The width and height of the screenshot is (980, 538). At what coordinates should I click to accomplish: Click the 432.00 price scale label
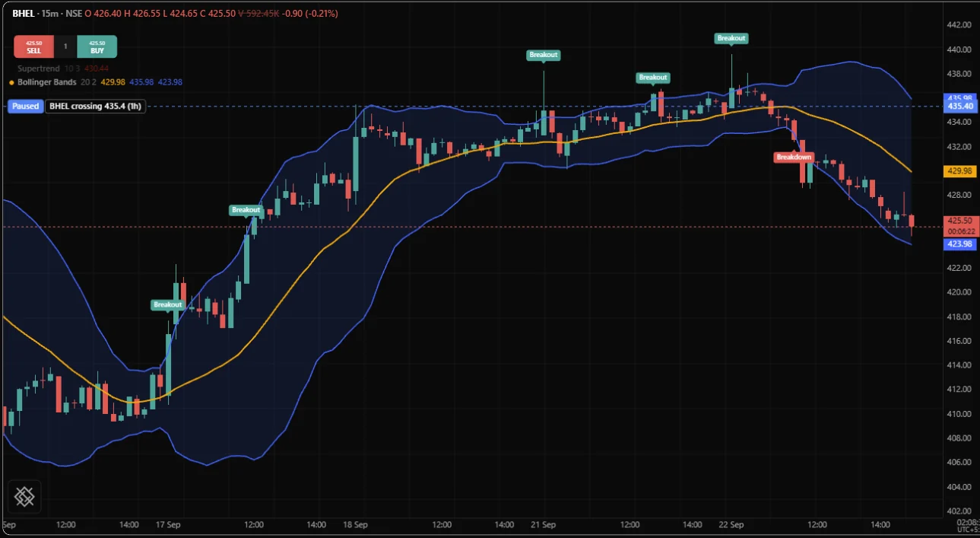pos(959,146)
